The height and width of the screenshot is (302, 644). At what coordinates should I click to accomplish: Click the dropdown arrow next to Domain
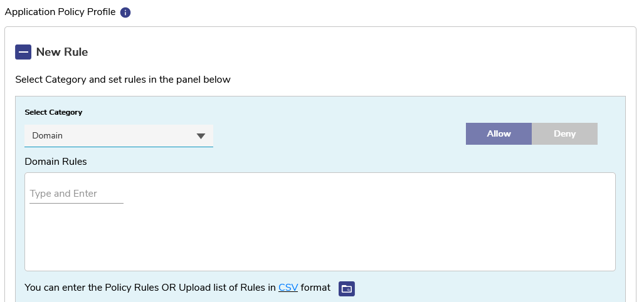pos(201,136)
